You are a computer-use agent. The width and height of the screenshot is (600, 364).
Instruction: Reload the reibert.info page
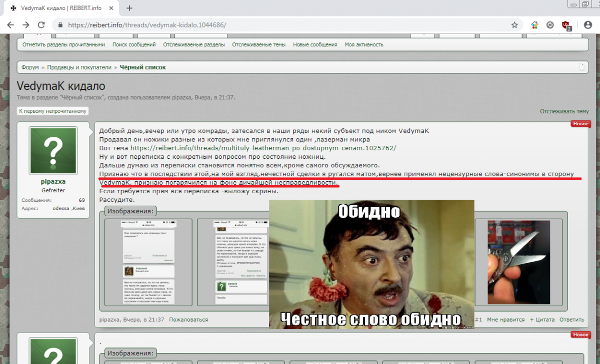pyautogui.click(x=41, y=24)
